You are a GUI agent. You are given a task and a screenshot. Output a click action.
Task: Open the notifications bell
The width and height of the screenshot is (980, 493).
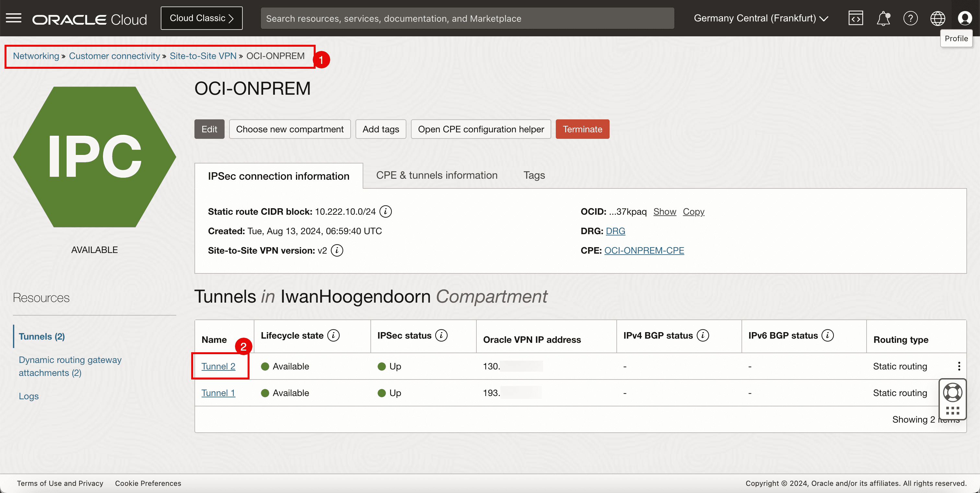[x=883, y=18]
